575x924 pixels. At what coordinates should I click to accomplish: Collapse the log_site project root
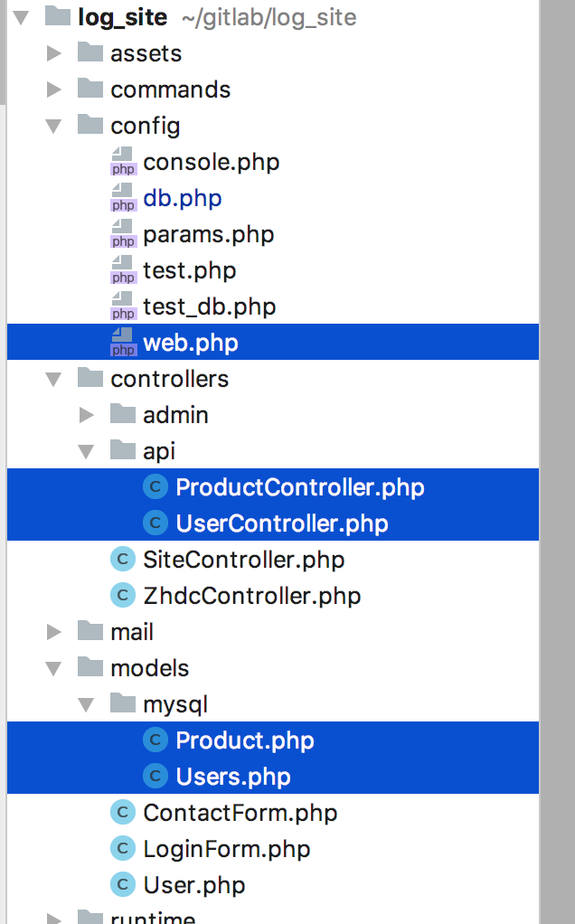click(x=22, y=17)
